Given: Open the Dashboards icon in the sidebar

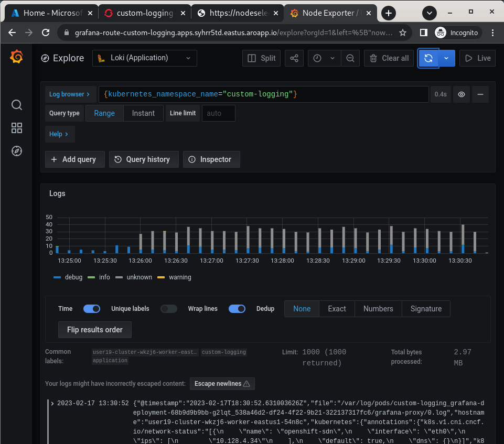Looking at the screenshot, I should click(x=16, y=127).
